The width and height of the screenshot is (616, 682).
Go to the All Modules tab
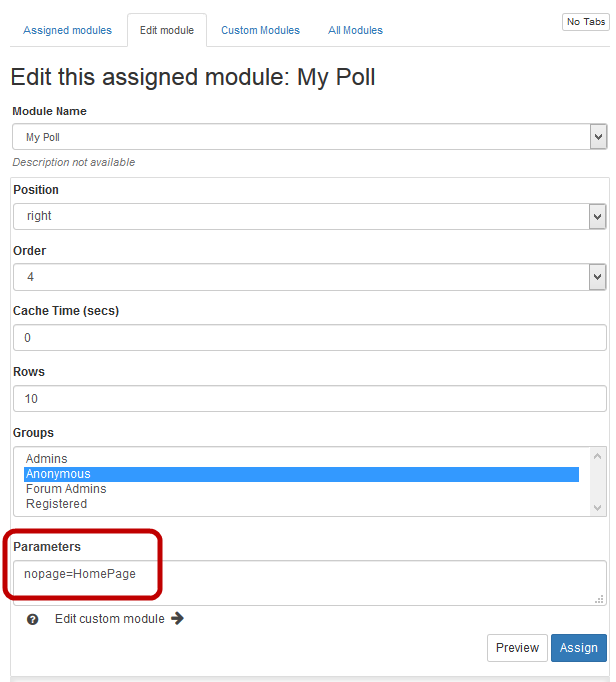355,30
